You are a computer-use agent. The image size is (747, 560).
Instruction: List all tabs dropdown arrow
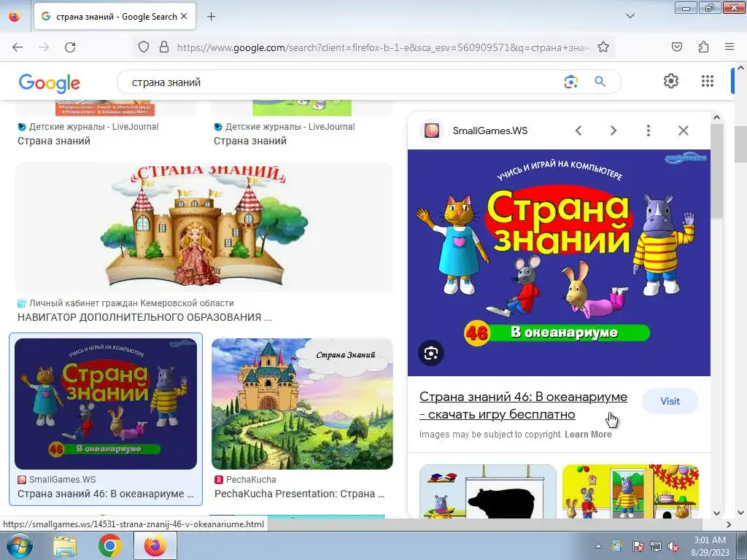(x=630, y=16)
